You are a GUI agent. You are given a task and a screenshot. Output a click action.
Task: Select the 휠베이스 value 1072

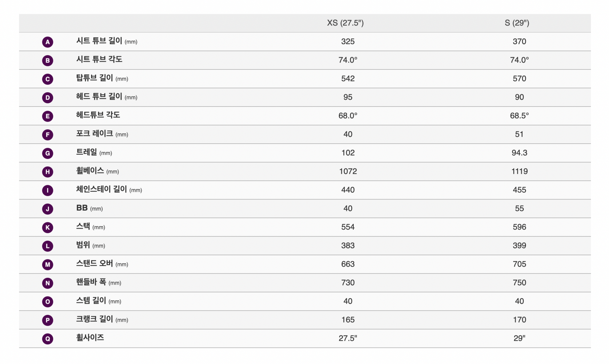(348, 171)
